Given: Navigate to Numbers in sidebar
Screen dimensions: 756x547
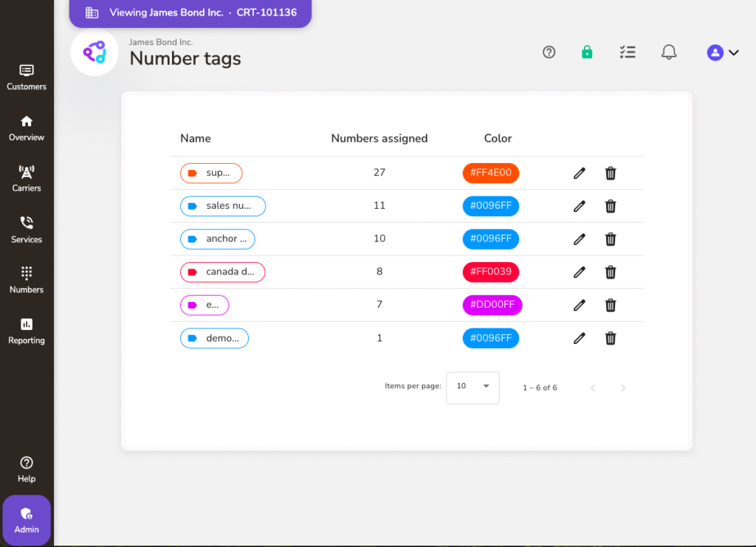Looking at the screenshot, I should pos(27,280).
